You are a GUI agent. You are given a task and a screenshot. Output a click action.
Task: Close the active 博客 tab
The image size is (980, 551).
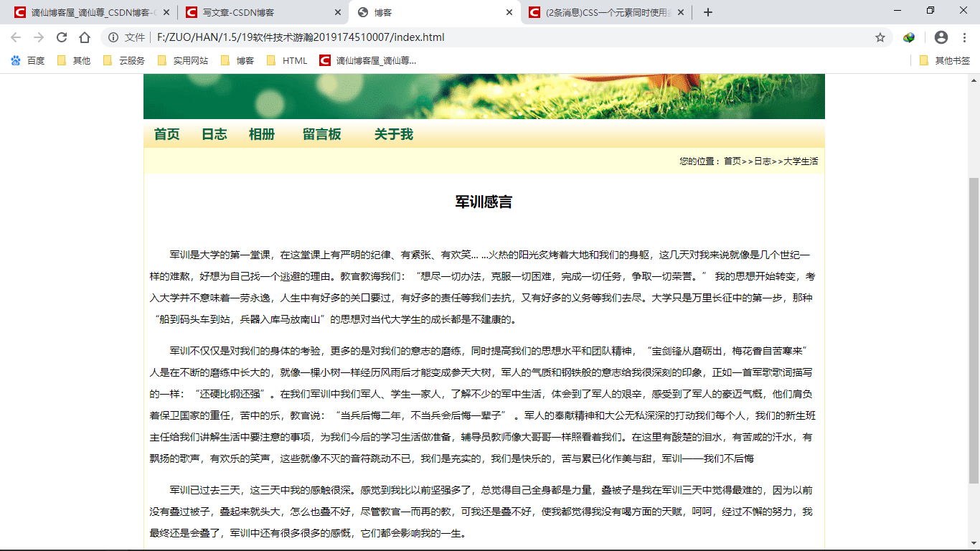pyautogui.click(x=509, y=12)
